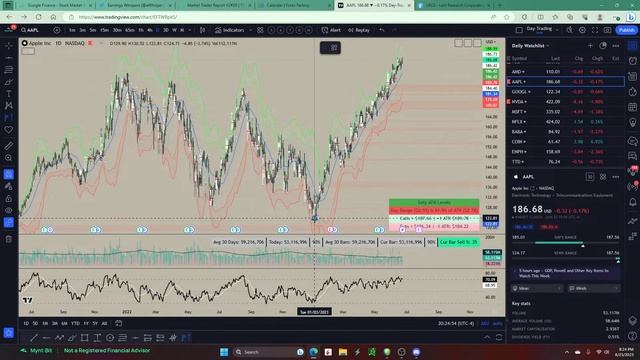
Task: Open chart settings gear icon
Action: pos(582,30)
